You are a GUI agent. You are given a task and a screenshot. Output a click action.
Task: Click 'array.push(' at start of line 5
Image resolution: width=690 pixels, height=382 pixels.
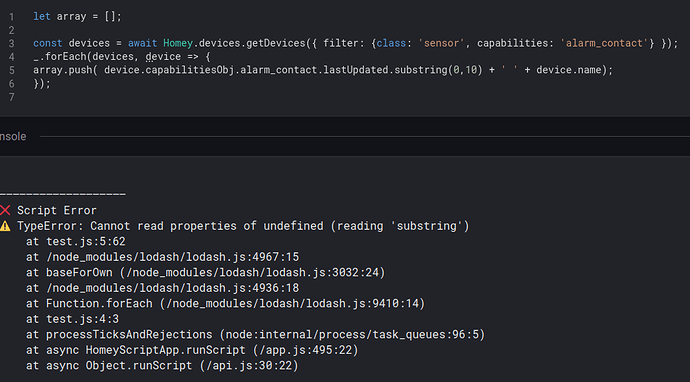pos(65,70)
